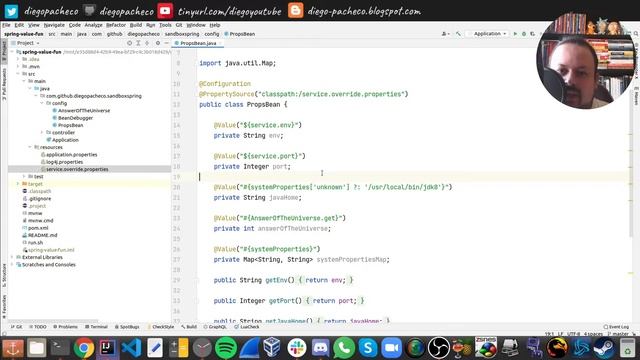This screenshot has width=640, height=360.
Task: Expand the controller package
Action: click(42, 133)
